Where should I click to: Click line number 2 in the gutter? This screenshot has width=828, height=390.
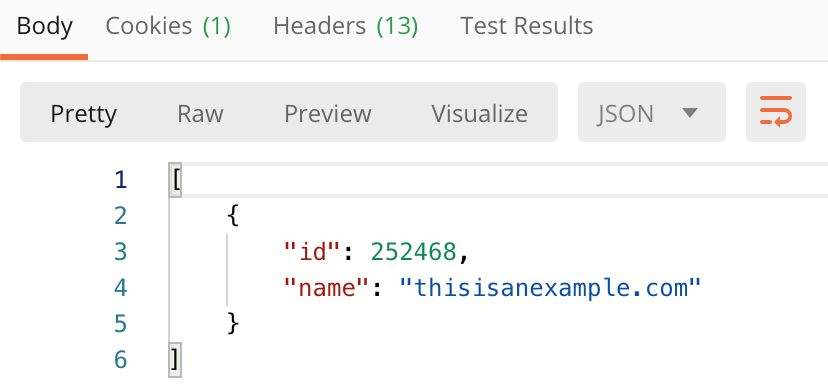(x=121, y=216)
